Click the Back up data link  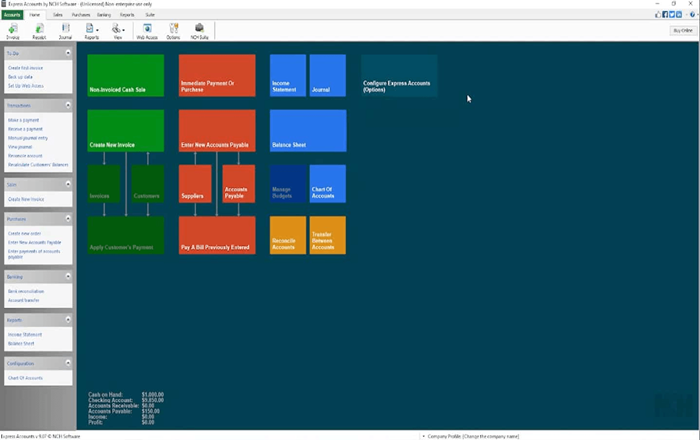point(20,77)
